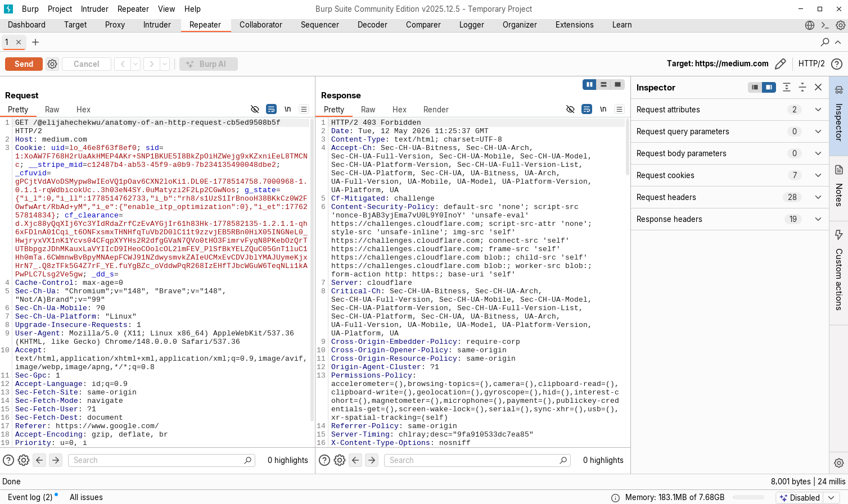Screen dimensions: 848x504
Task: Toggle word wrap in Response editor
Action: (x=587, y=109)
